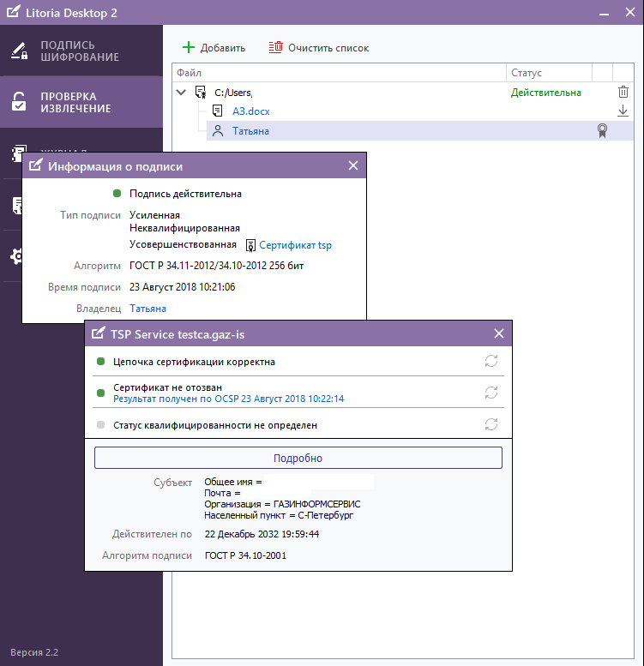Image resolution: width=644 pixels, height=666 pixels.
Task: Open the Сертификат tsp link
Action: (x=295, y=245)
